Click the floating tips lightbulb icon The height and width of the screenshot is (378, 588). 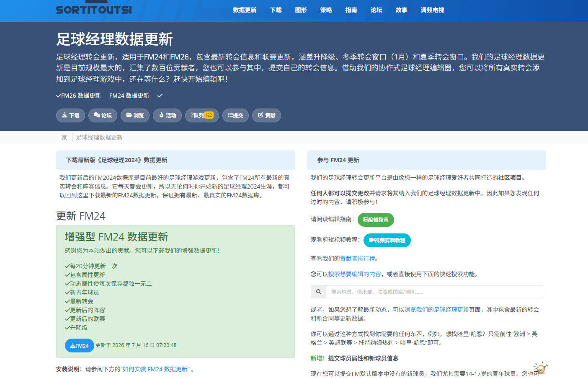click(x=540, y=369)
